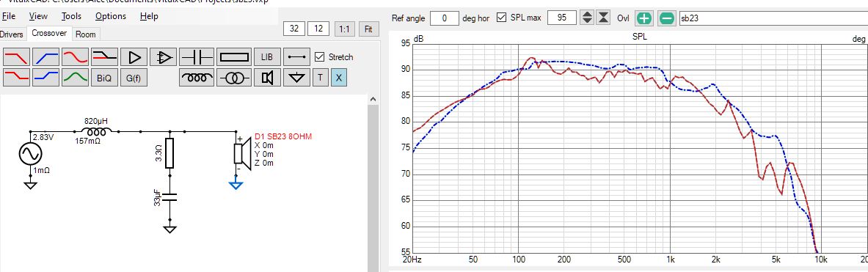The height and width of the screenshot is (272, 868).
Task: Add a high-pass filter block (blue)
Action: coord(46,57)
